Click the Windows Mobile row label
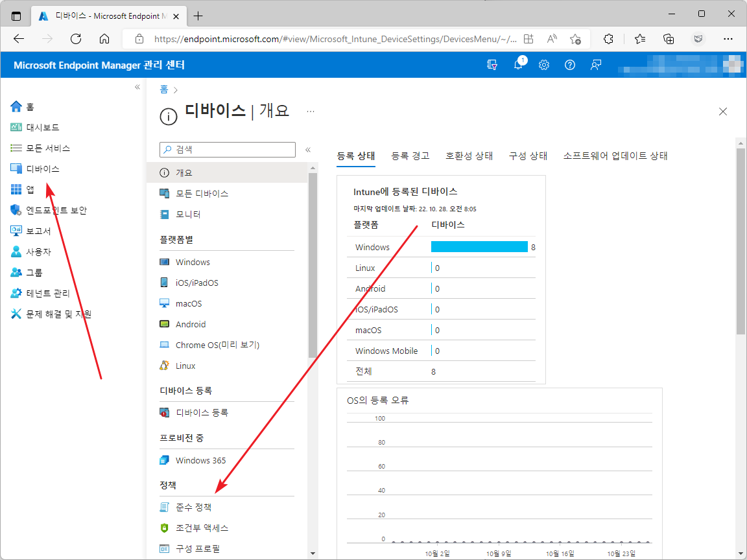Screen dimensions: 747x560 click(386, 351)
